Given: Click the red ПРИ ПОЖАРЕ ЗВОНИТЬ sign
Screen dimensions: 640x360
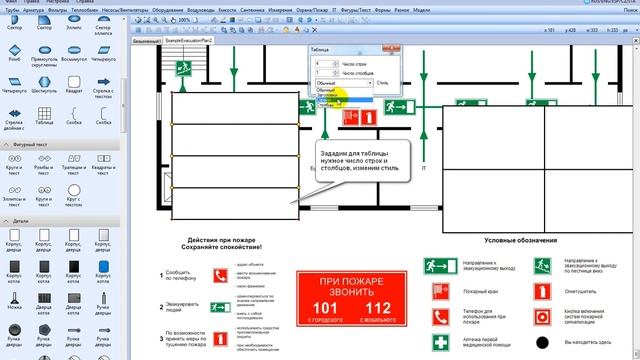Looking at the screenshot, I should pyautogui.click(x=351, y=299).
